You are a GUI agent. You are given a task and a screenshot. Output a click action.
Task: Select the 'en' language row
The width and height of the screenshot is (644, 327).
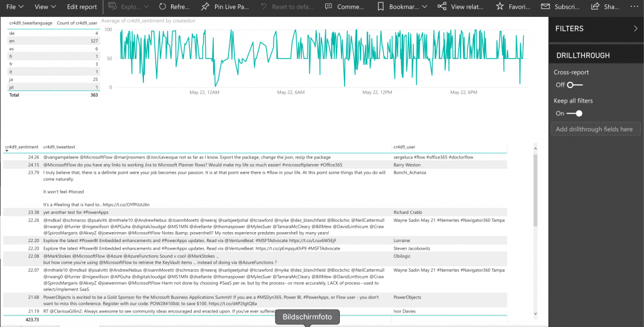coord(53,41)
